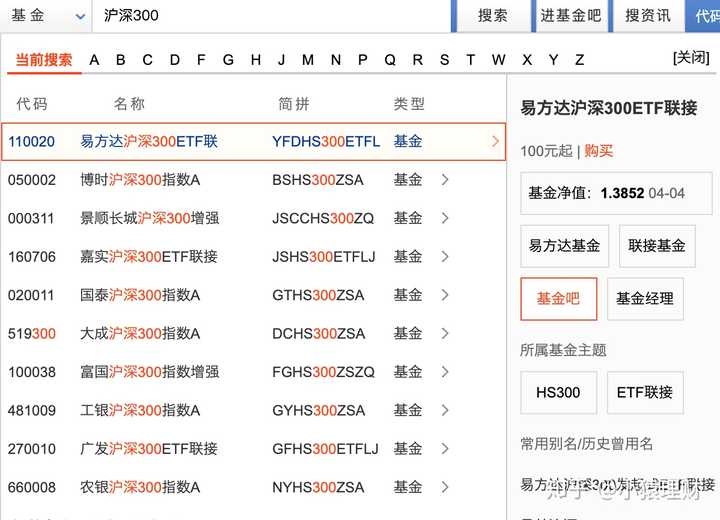
Task: Select letter B filter tab
Action: [121, 60]
